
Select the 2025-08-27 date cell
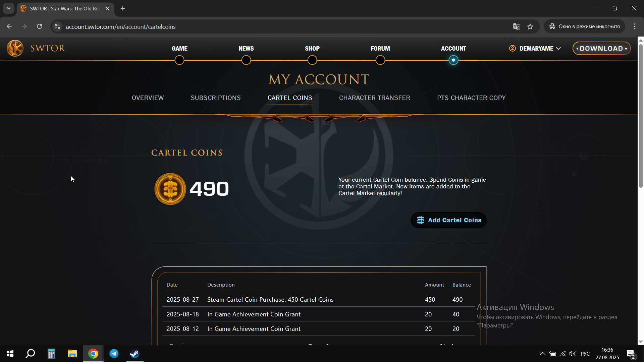point(183,300)
